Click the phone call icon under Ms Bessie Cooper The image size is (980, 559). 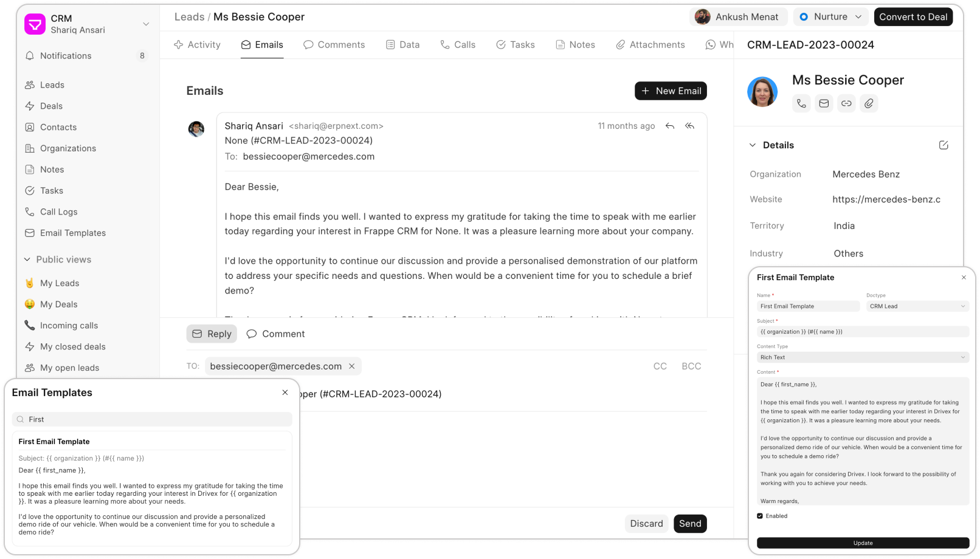[x=801, y=104]
